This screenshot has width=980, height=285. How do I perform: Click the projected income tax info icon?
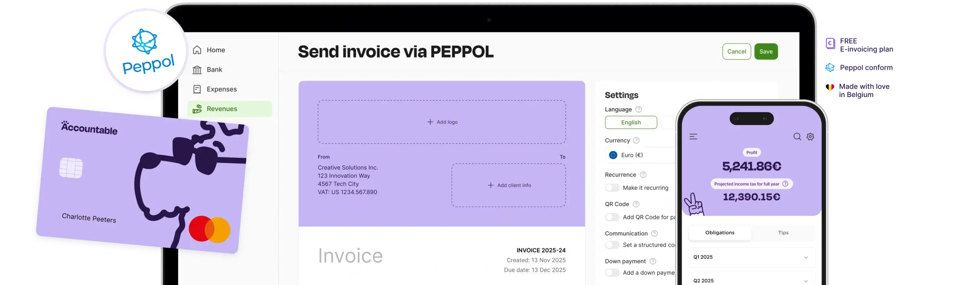point(785,184)
